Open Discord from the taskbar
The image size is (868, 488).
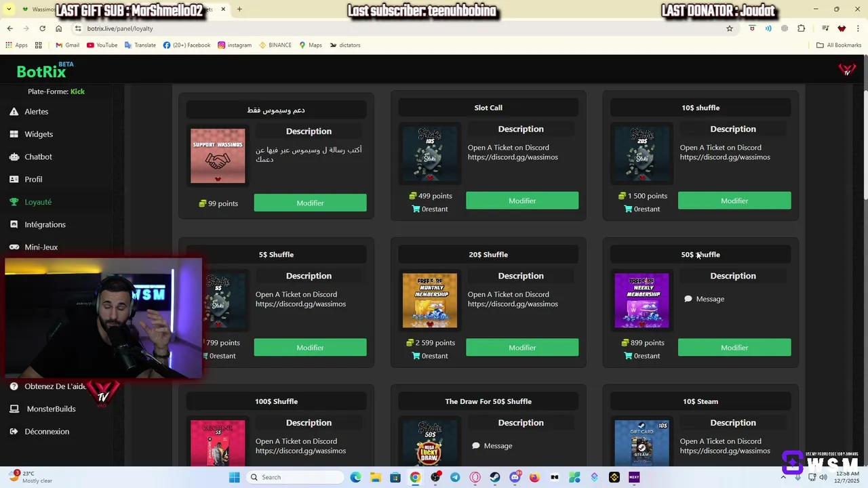(515, 477)
